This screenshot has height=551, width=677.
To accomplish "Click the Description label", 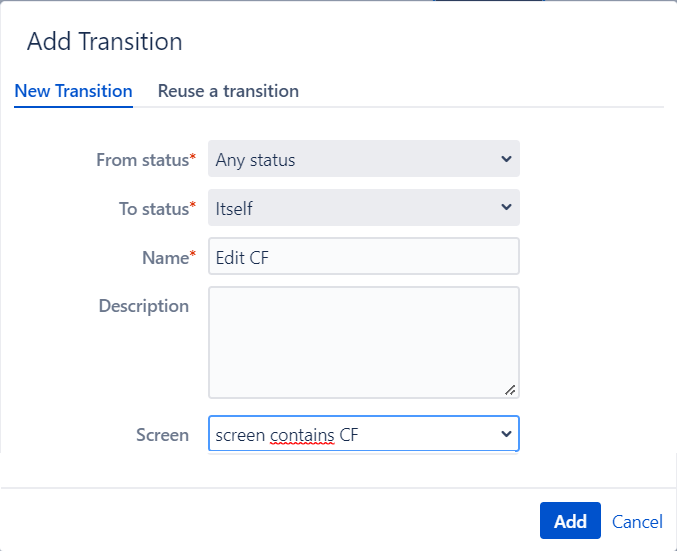I will point(144,306).
